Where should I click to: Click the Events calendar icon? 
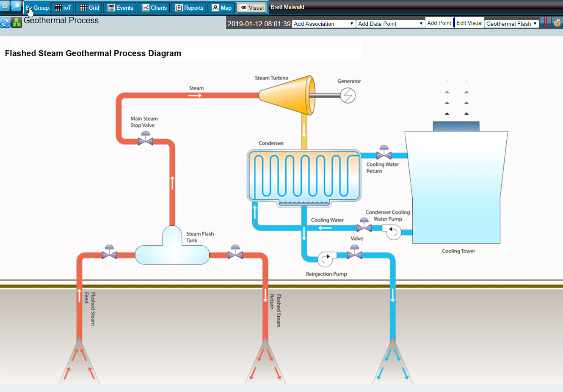(119, 7)
